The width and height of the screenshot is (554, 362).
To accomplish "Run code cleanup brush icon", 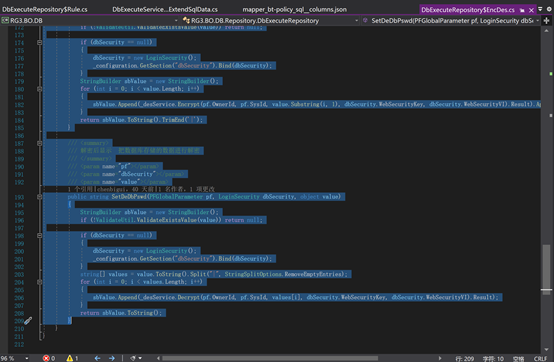I will coord(133,358).
